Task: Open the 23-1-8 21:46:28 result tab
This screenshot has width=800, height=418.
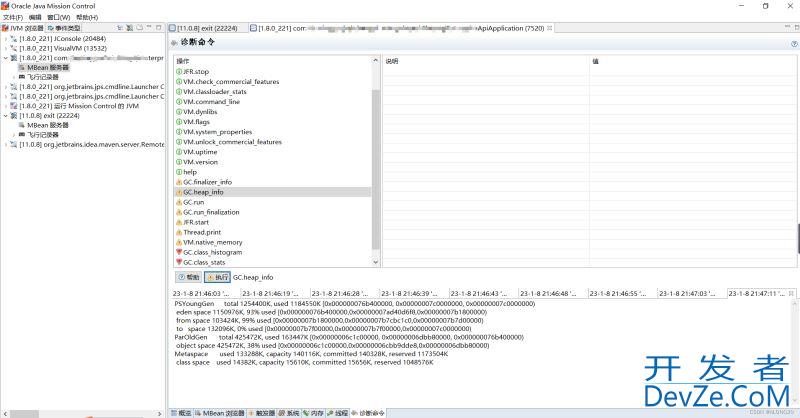Action: (x=343, y=293)
